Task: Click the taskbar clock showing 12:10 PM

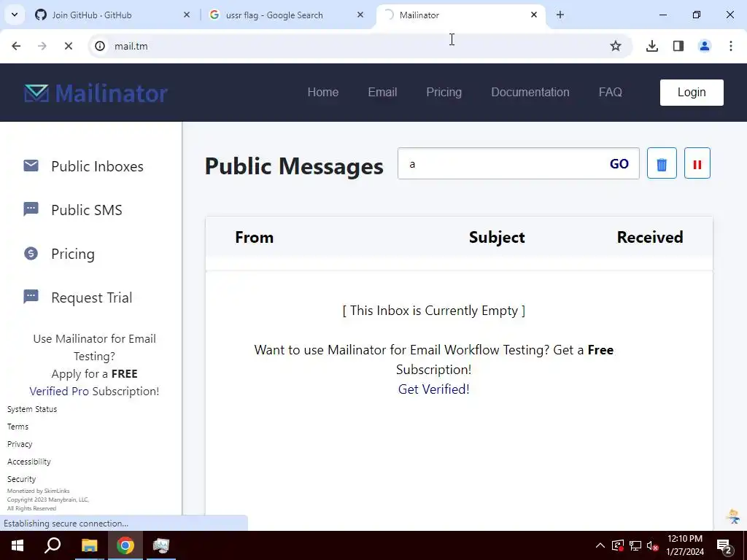Action: coord(684,545)
